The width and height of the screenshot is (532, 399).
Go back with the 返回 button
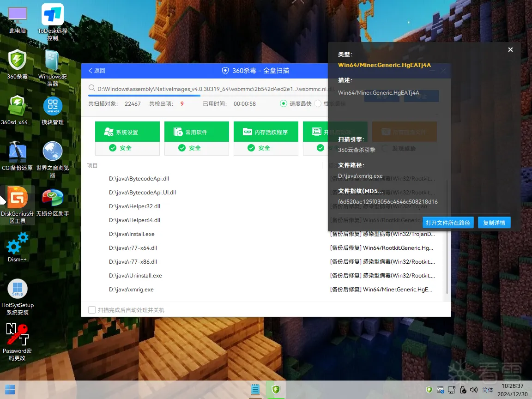click(97, 71)
